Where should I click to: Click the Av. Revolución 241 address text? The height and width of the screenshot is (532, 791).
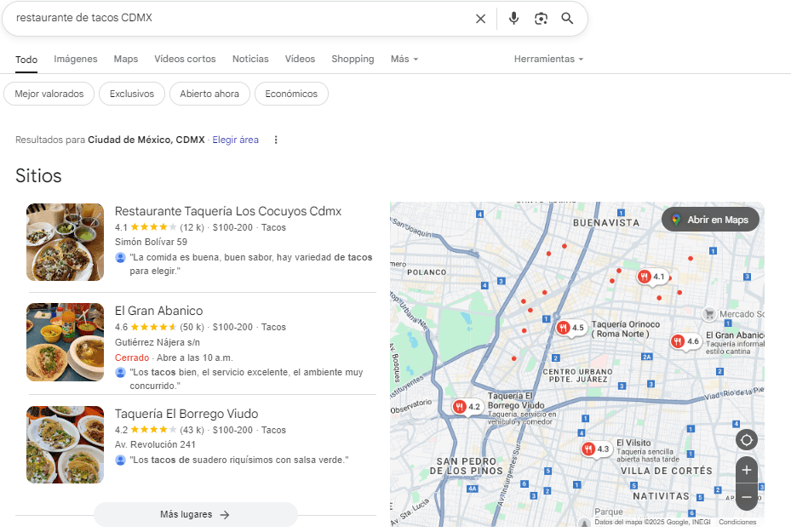pos(155,445)
